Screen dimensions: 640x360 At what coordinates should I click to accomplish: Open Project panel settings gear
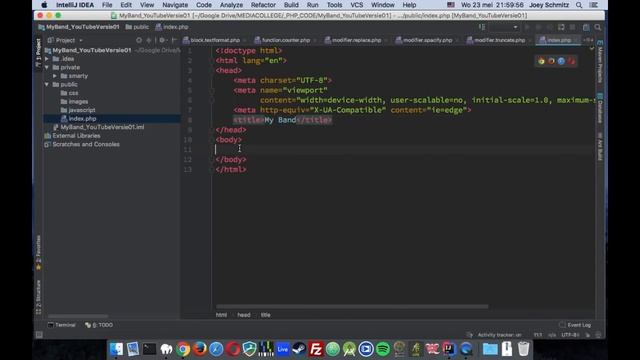coord(162,40)
